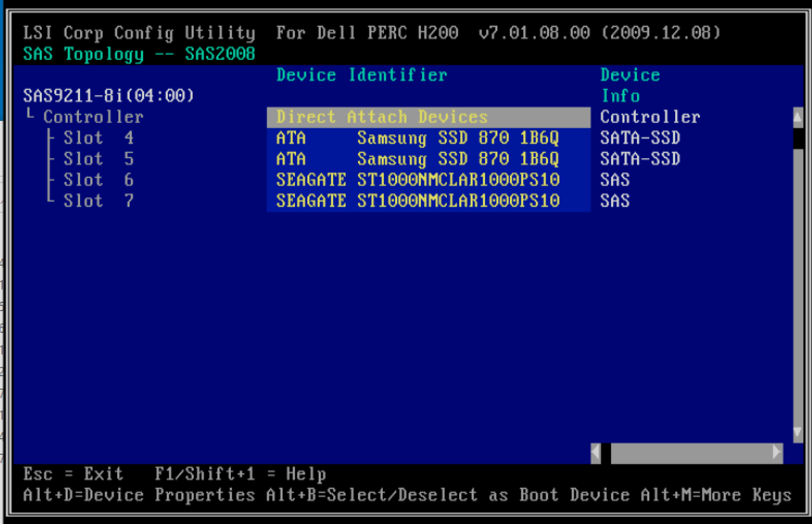This screenshot has height=524, width=812.
Task: Click the v7.01.08.00 (2009.12.08) version text
Action: point(599,33)
